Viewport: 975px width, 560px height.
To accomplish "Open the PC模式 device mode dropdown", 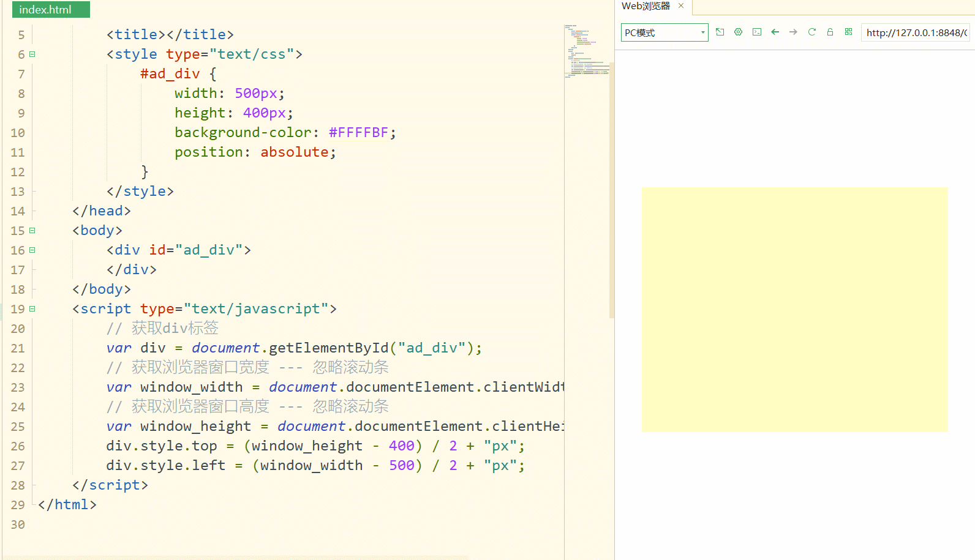I will tap(664, 32).
